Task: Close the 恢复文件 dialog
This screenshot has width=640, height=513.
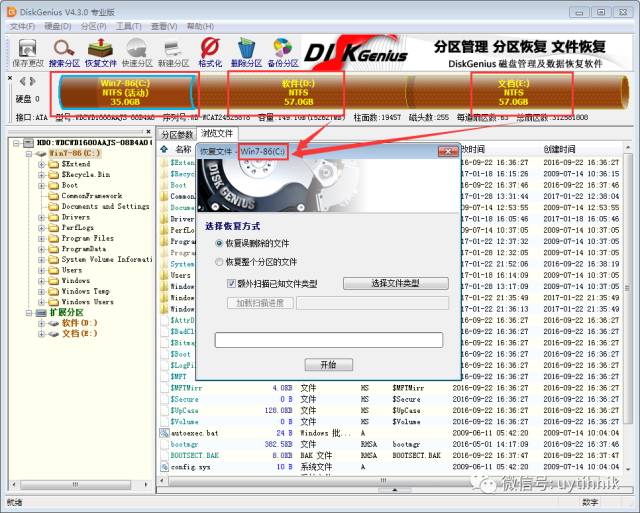Action: coord(448,151)
